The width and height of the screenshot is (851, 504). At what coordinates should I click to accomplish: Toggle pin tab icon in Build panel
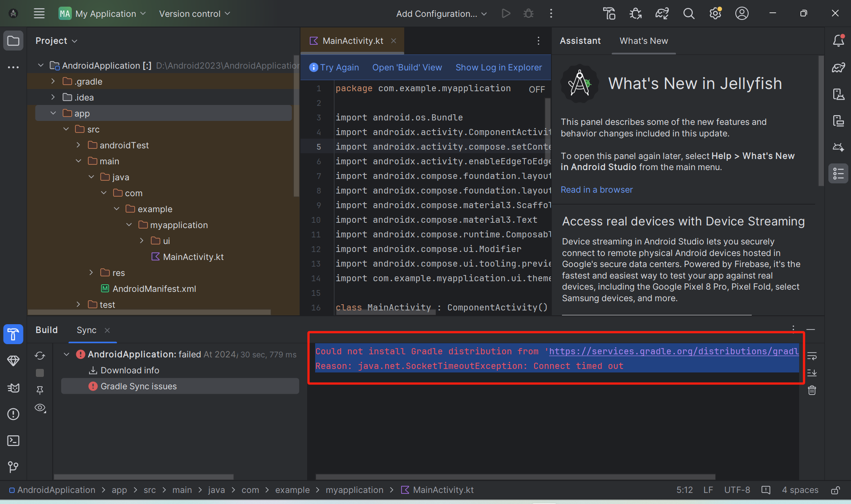pyautogui.click(x=40, y=390)
